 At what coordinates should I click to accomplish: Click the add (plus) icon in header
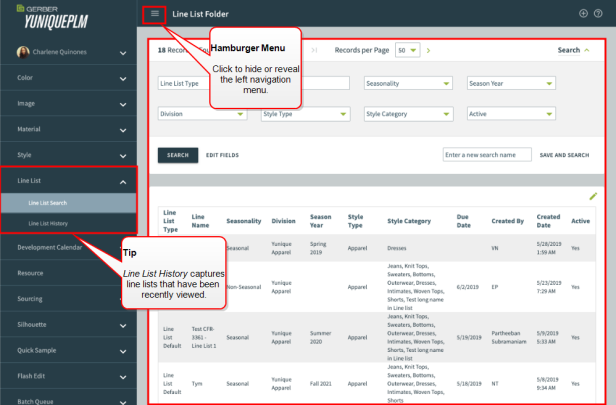(x=583, y=13)
